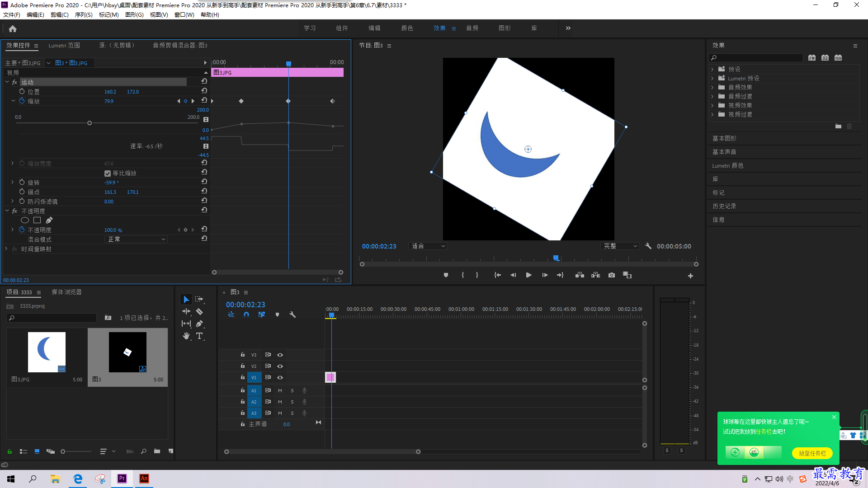Select the Ripple Edit tool
Viewport: 868px width, 488px height.
[x=186, y=312]
